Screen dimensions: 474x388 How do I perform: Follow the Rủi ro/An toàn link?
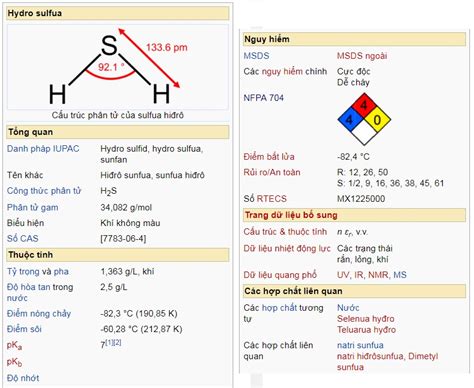272,172
